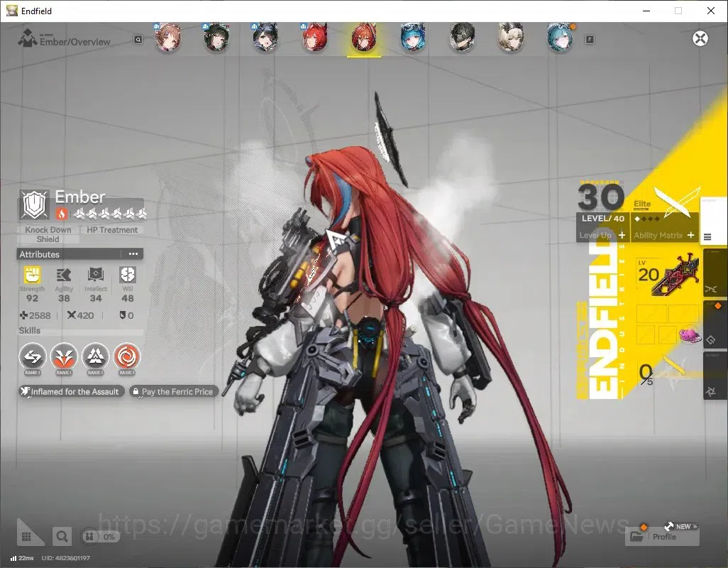Click the Agility attribute icon
This screenshot has height=568, width=728.
tap(64, 275)
